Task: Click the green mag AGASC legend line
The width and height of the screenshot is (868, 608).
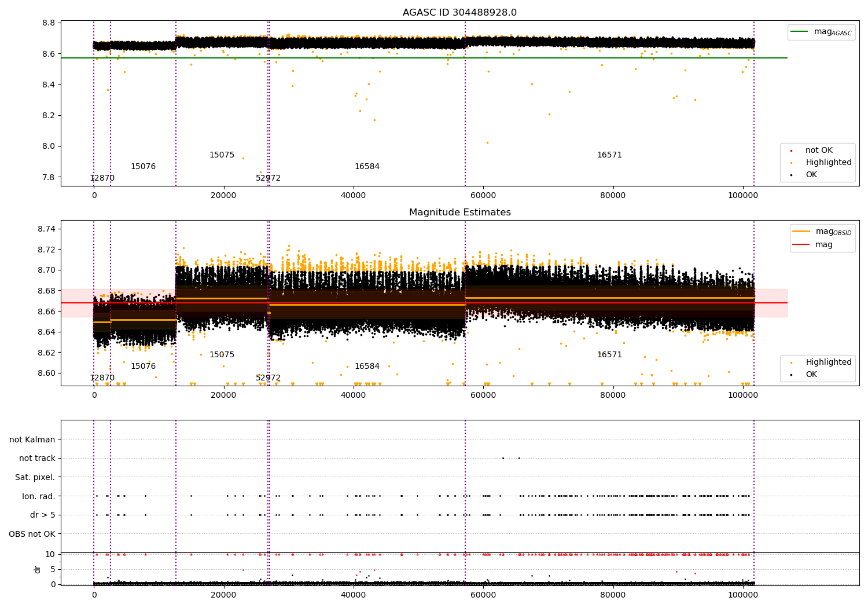Action: (799, 32)
